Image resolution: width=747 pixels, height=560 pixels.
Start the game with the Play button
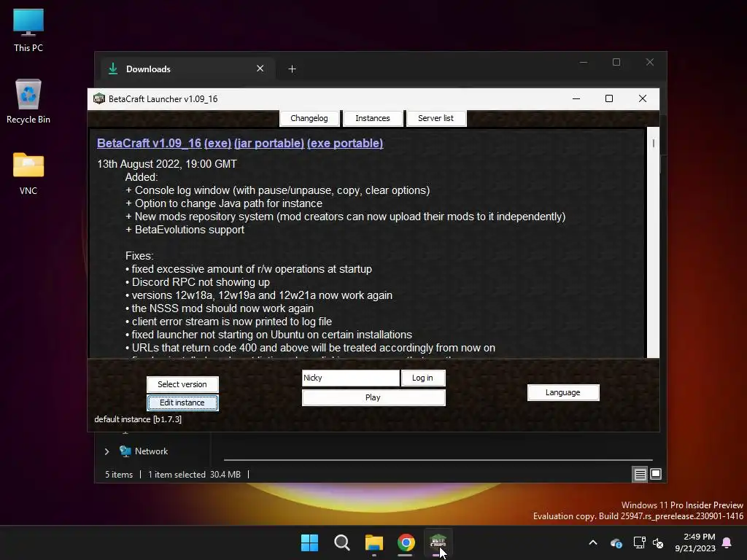pos(373,397)
